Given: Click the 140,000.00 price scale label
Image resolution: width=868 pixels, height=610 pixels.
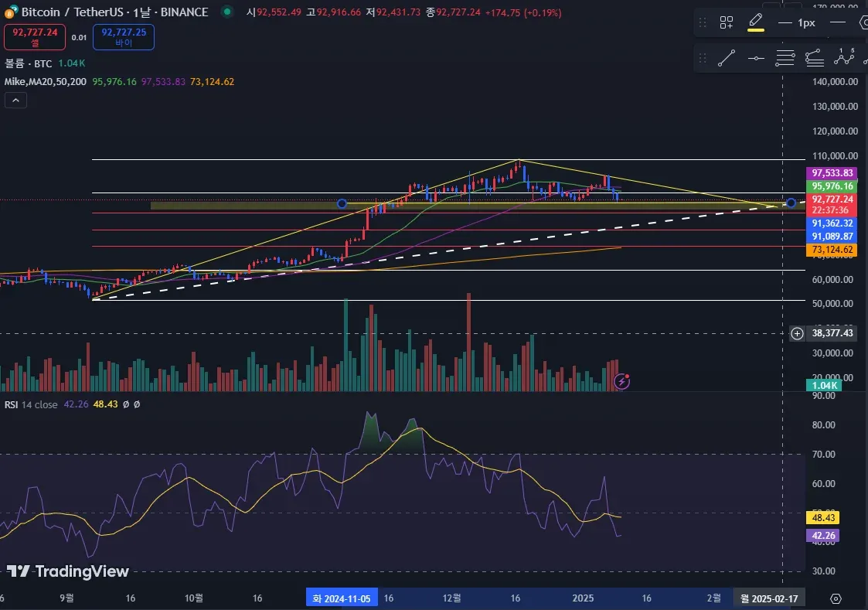Looking at the screenshot, I should (835, 82).
